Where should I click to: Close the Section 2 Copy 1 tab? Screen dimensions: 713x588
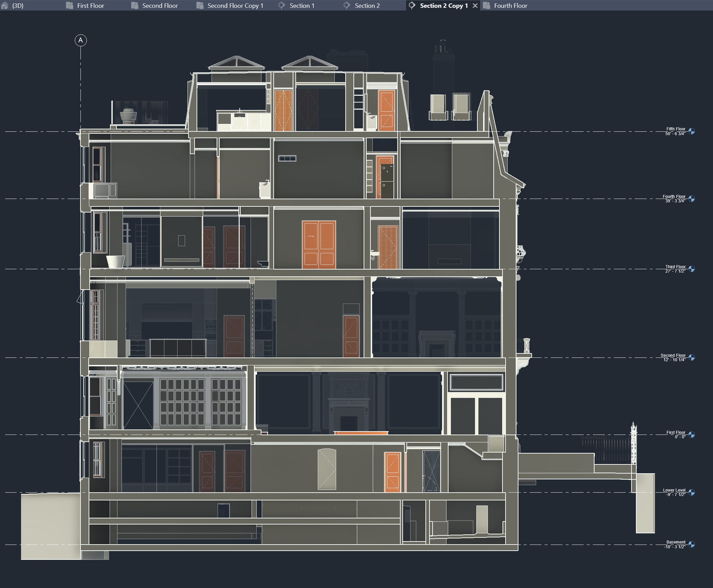click(x=475, y=5)
